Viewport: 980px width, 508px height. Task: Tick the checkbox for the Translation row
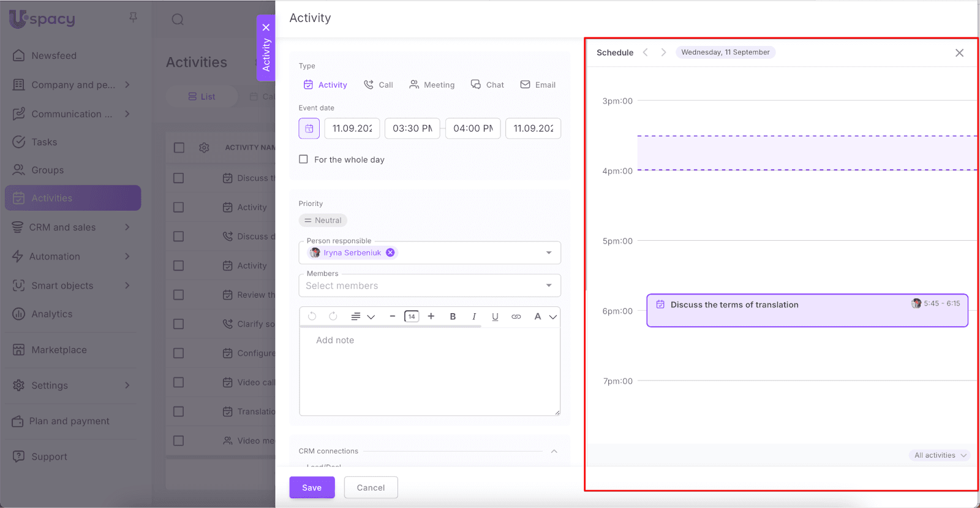[179, 412]
